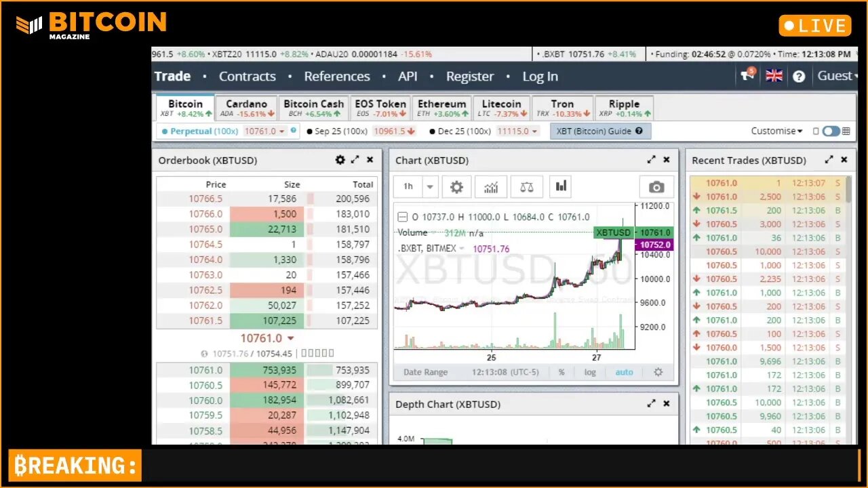Expand the orderbook last price 10761.0 arrow
This screenshot has width=868, height=488.
291,338
